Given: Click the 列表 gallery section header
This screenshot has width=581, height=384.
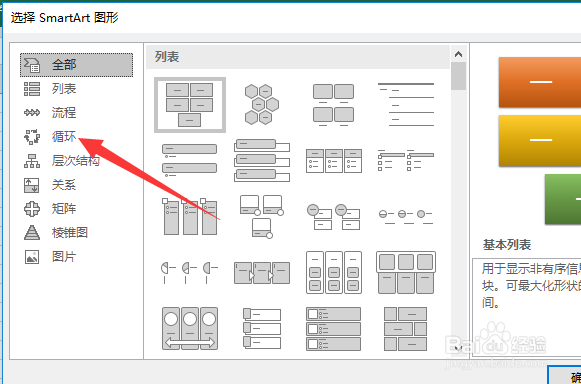Looking at the screenshot, I should click(298, 57).
